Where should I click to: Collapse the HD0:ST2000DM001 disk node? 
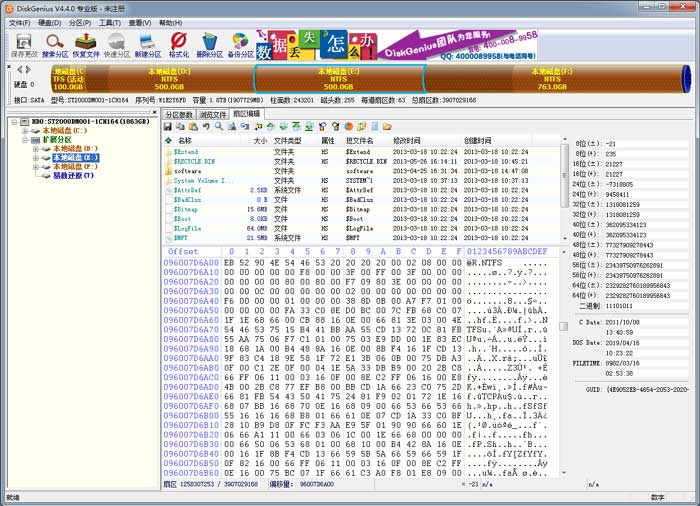[x=14, y=121]
